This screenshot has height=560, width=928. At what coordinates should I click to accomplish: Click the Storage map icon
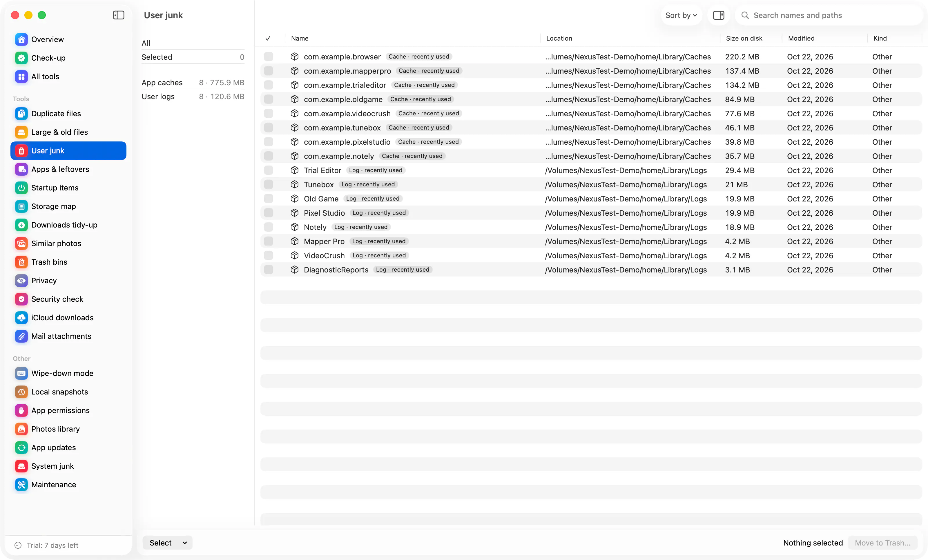(x=21, y=206)
